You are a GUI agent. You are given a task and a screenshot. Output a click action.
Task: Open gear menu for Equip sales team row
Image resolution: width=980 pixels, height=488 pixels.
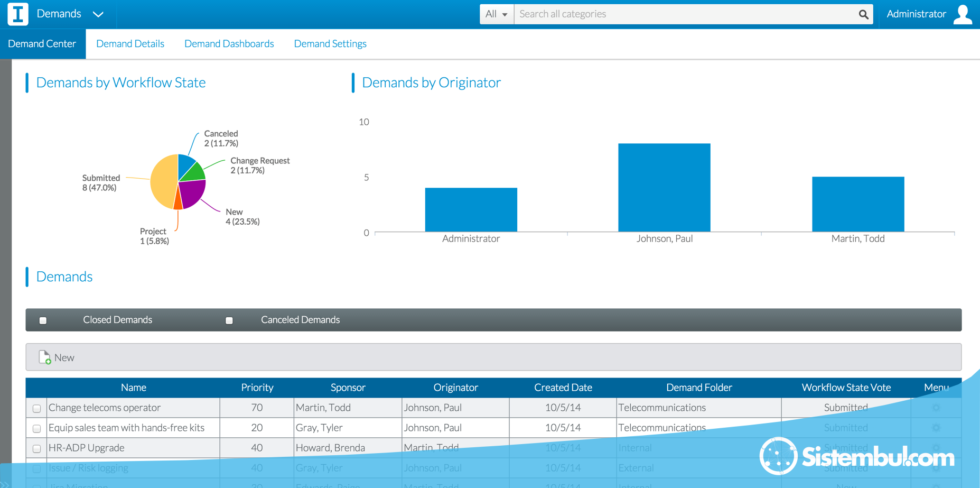click(936, 428)
